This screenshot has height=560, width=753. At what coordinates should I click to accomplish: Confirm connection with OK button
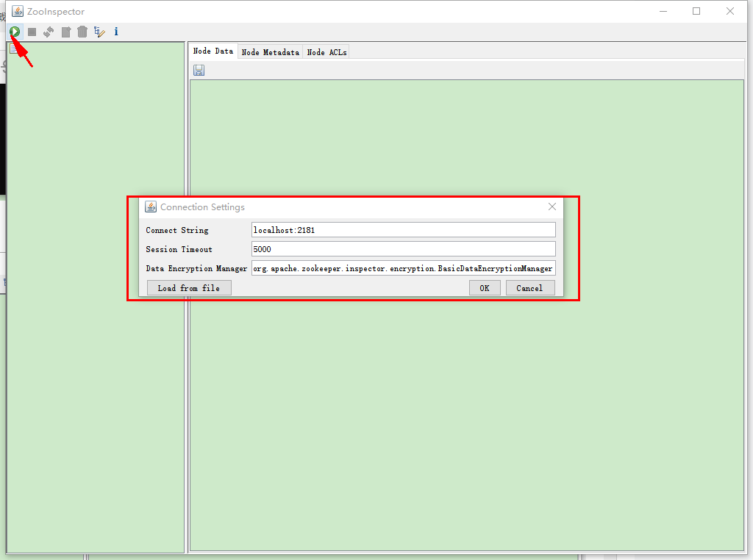[x=485, y=288]
